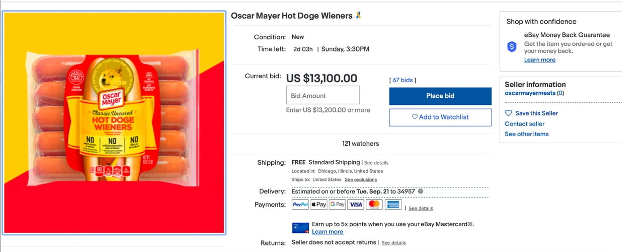Click the American Express card icon
The width and height of the screenshot is (644, 252).
click(x=393, y=205)
